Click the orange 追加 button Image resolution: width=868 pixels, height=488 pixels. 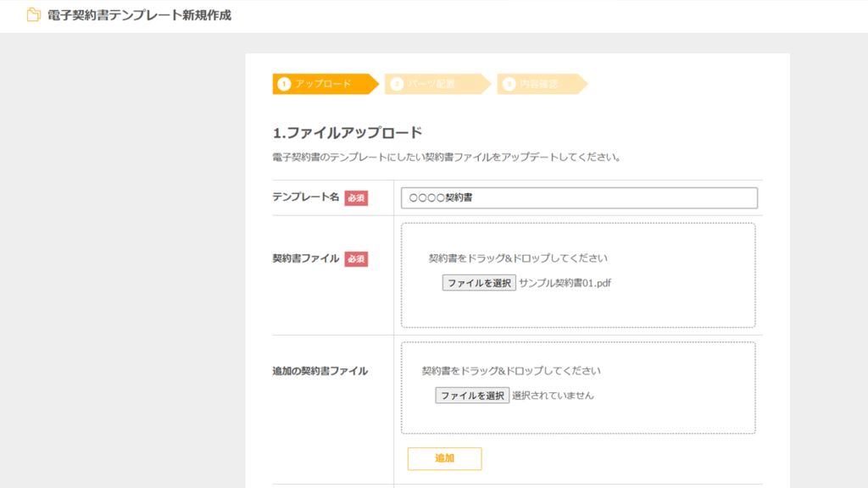(x=444, y=458)
